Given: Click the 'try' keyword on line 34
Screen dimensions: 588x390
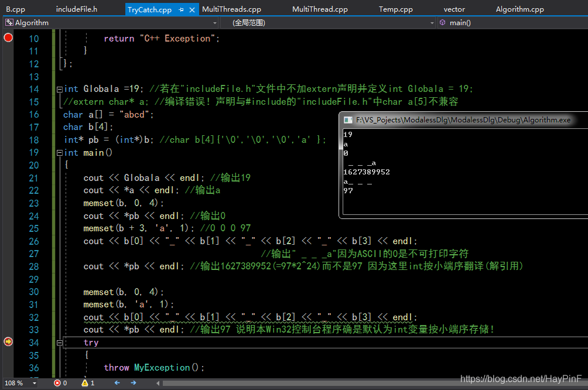Looking at the screenshot, I should (x=91, y=343).
